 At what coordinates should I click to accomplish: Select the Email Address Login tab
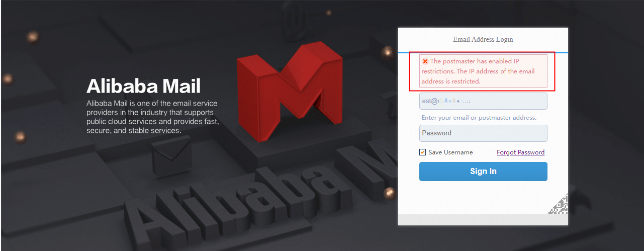483,39
